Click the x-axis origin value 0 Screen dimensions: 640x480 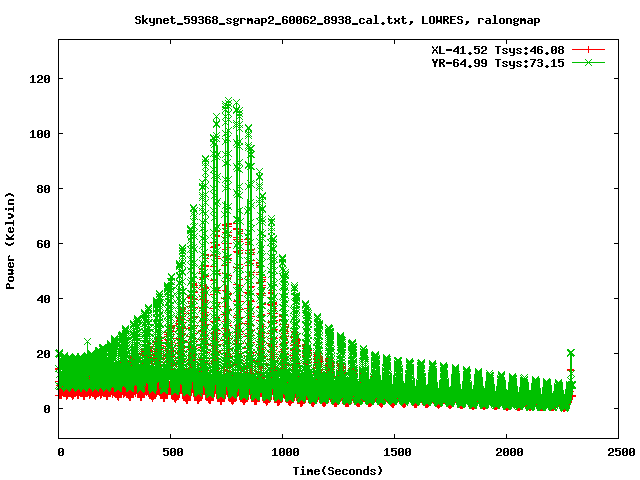tap(61, 452)
